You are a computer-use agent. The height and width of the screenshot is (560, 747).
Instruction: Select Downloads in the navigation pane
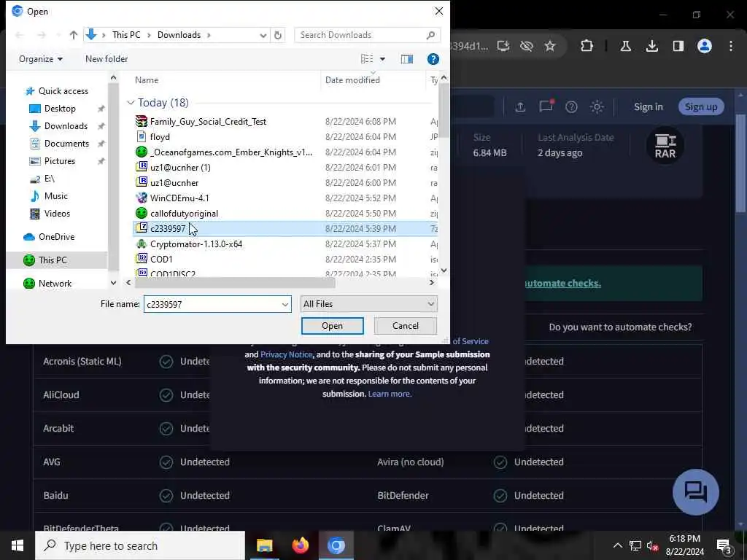pos(66,126)
